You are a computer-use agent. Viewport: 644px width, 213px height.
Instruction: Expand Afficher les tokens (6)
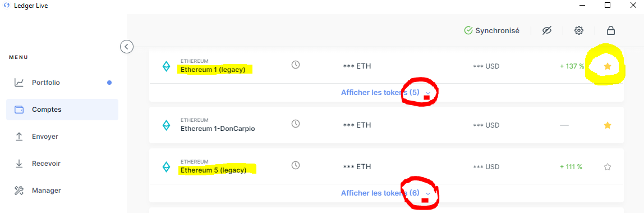[385, 193]
